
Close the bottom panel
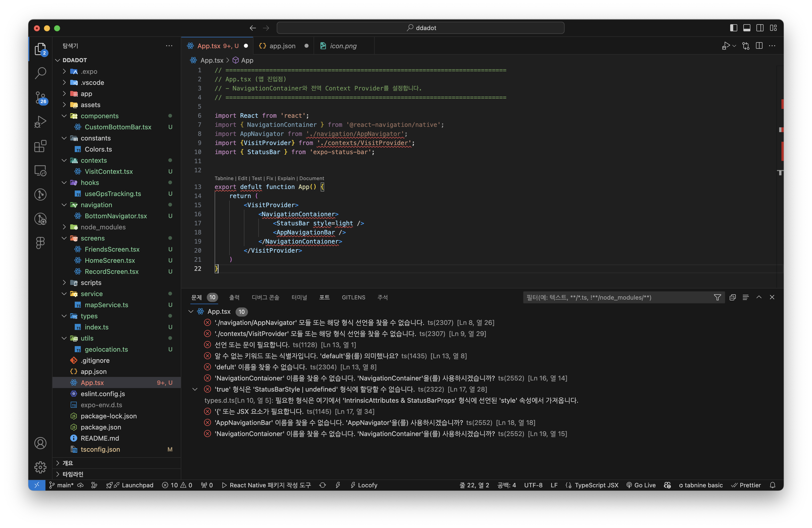[x=772, y=297]
